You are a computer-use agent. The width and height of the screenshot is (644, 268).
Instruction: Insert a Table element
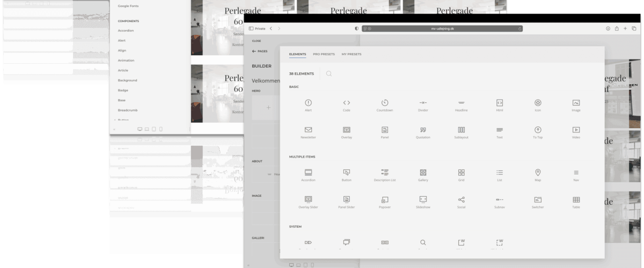click(x=576, y=202)
